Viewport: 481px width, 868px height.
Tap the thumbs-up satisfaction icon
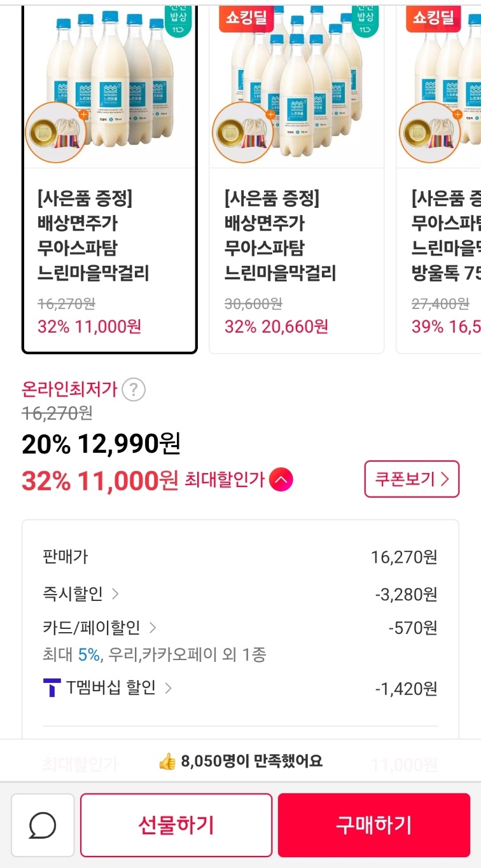[x=167, y=761]
